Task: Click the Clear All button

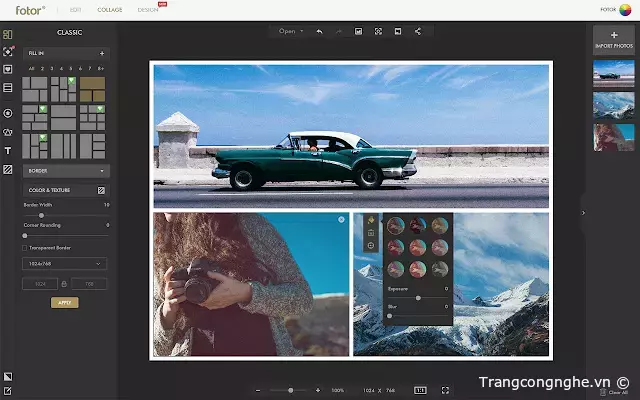Action: 614,392
